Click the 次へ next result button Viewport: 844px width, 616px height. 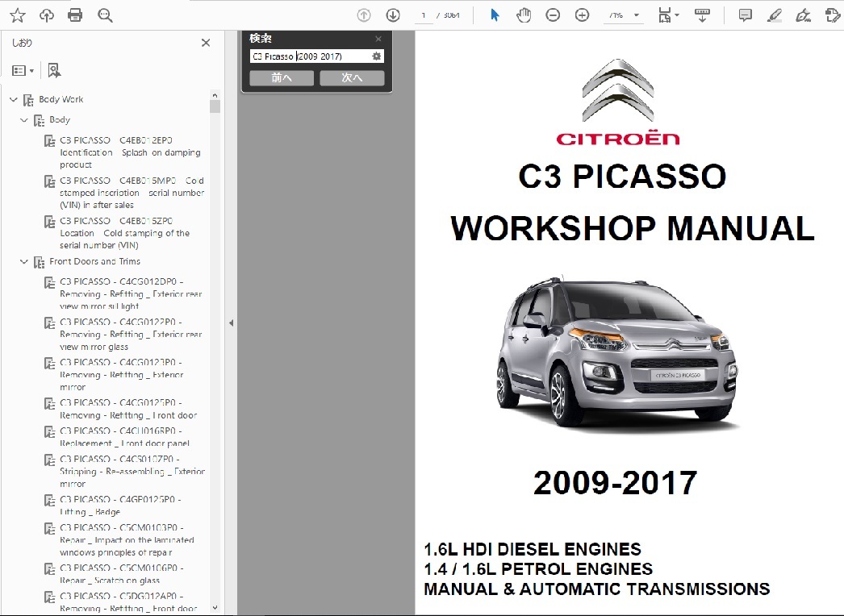pos(352,78)
